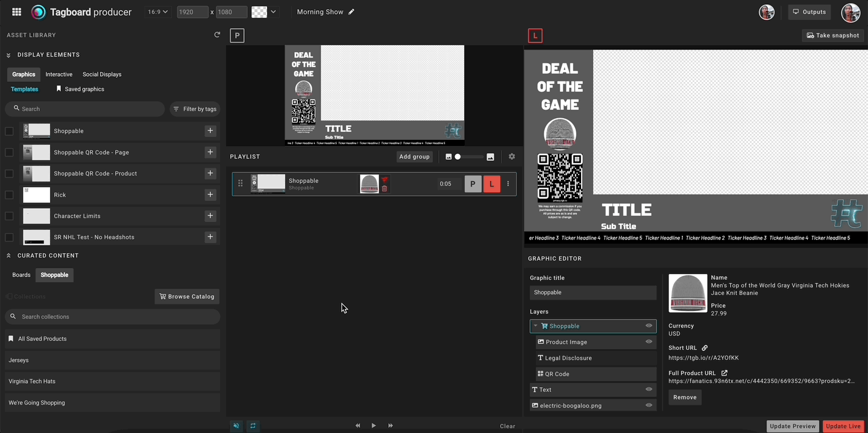Skip to previous playlist item
Viewport: 868px width, 433px height.
tap(357, 426)
